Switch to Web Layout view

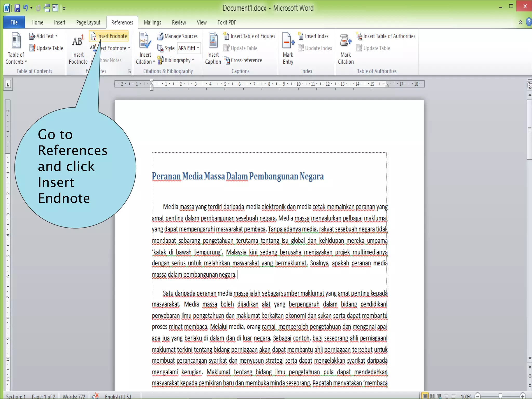pos(439,396)
